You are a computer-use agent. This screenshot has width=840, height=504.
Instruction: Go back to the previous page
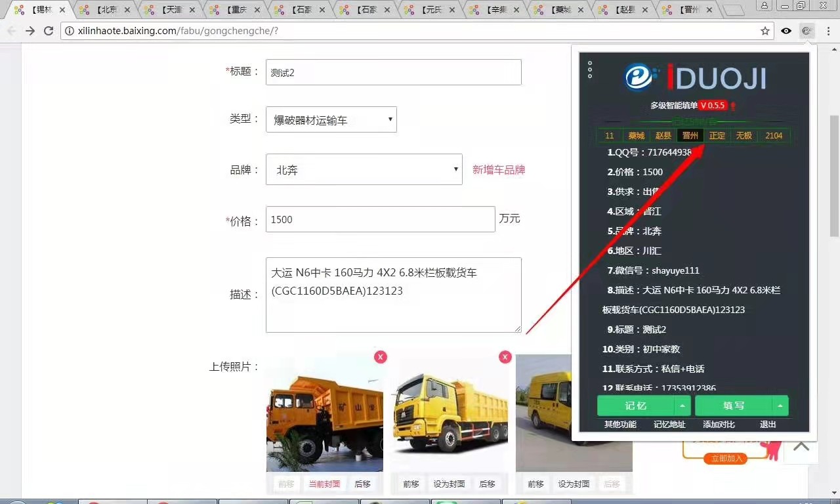click(x=12, y=31)
